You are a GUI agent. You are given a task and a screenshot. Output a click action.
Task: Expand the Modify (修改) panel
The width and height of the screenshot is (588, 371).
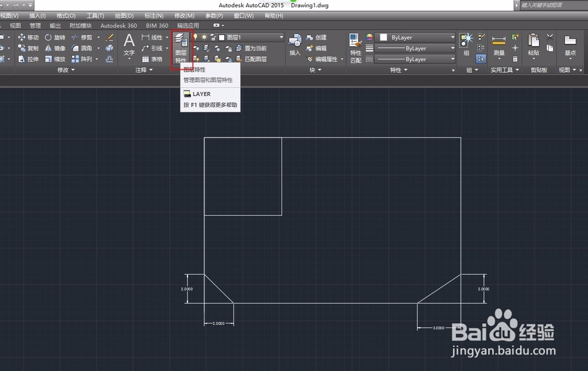pyautogui.click(x=66, y=70)
